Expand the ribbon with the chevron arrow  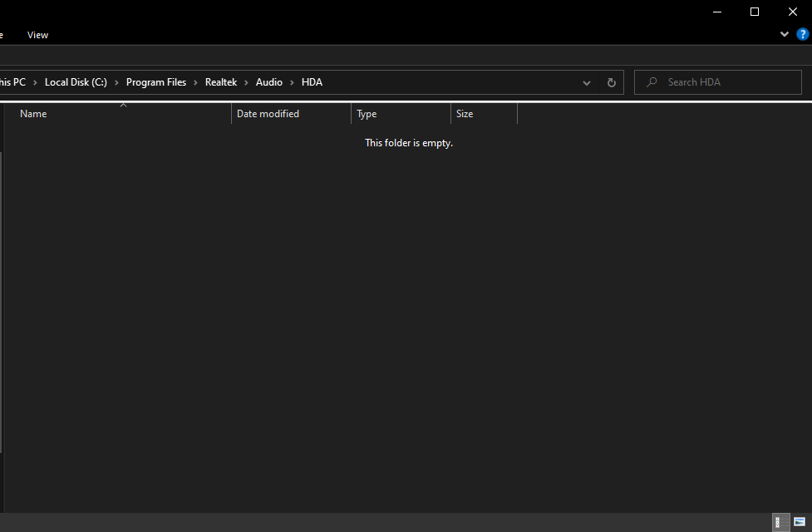pos(784,34)
